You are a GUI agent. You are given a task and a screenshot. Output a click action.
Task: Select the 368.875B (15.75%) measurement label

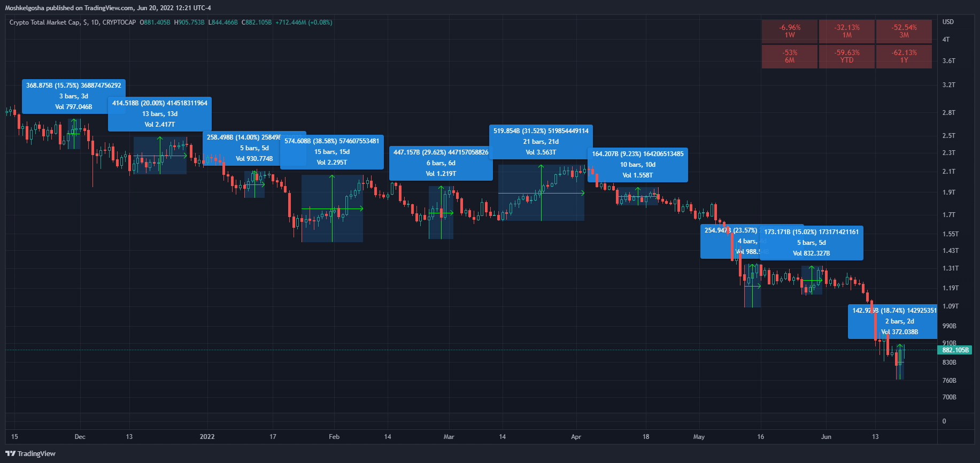(74, 96)
